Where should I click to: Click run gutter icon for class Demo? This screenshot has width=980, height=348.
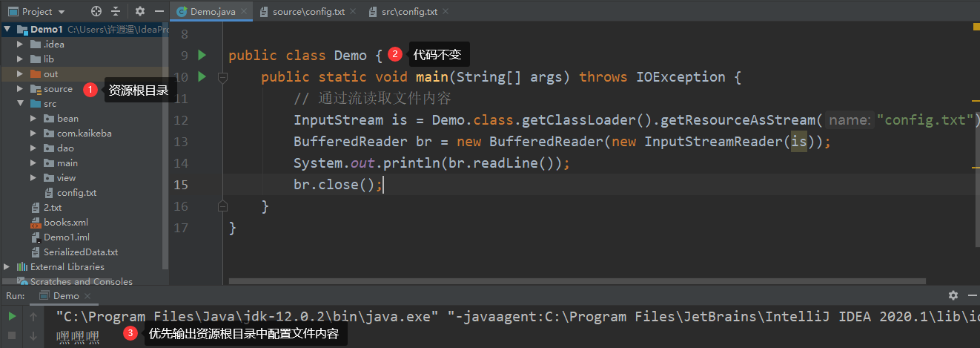[202, 55]
